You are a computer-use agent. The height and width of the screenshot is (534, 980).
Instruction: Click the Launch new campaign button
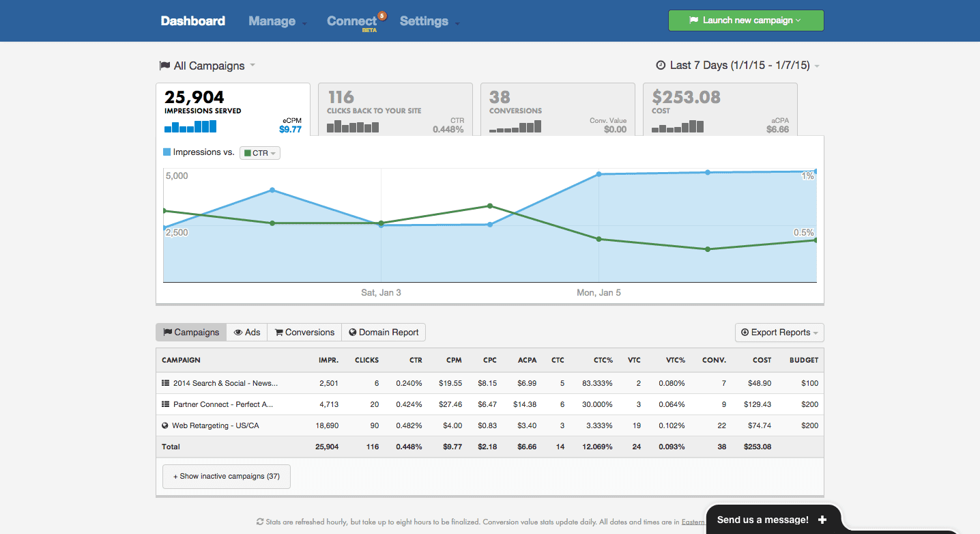pyautogui.click(x=745, y=20)
